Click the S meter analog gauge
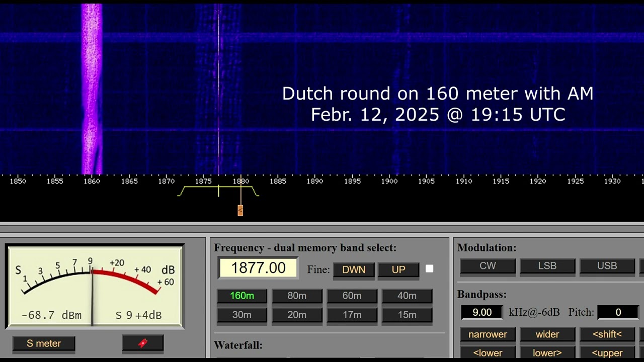 click(95, 286)
